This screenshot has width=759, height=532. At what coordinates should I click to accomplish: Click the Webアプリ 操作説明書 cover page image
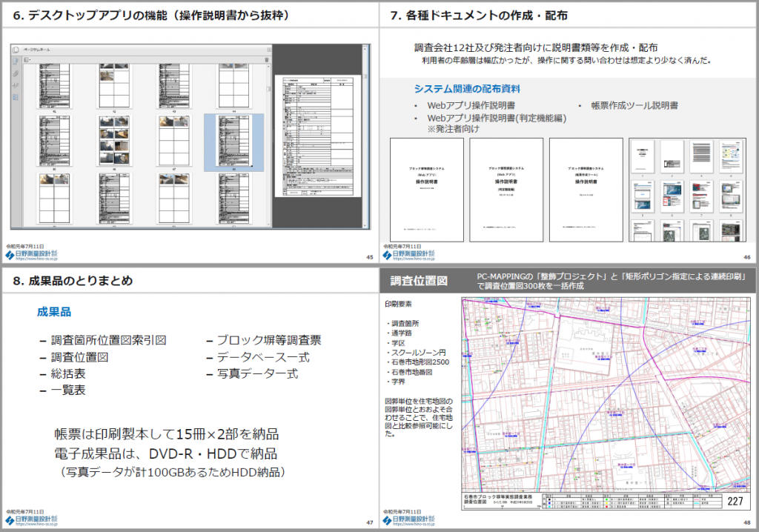(426, 190)
